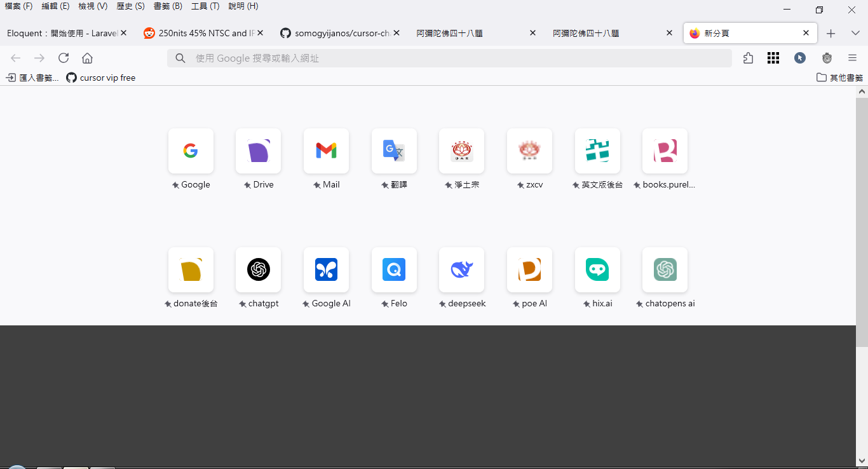Viewport: 868px width, 469px height.
Task: Open the hamburger application menu
Action: (x=853, y=58)
